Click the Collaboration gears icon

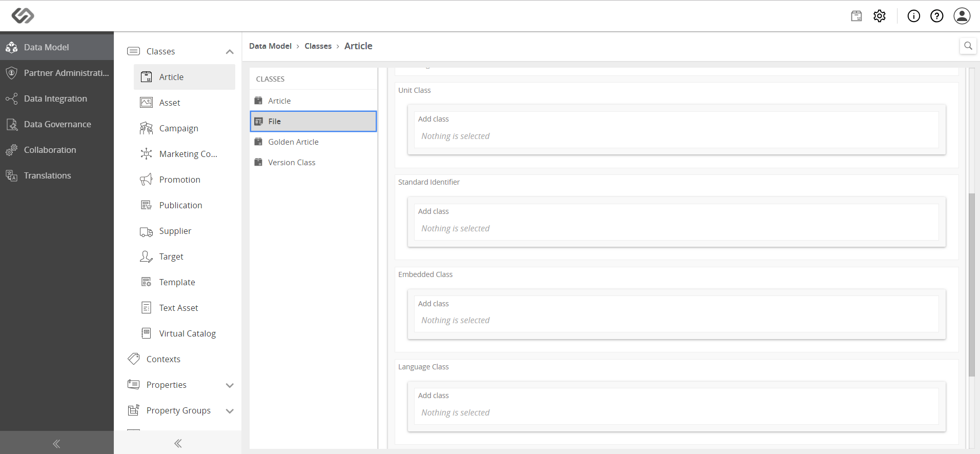tap(12, 150)
